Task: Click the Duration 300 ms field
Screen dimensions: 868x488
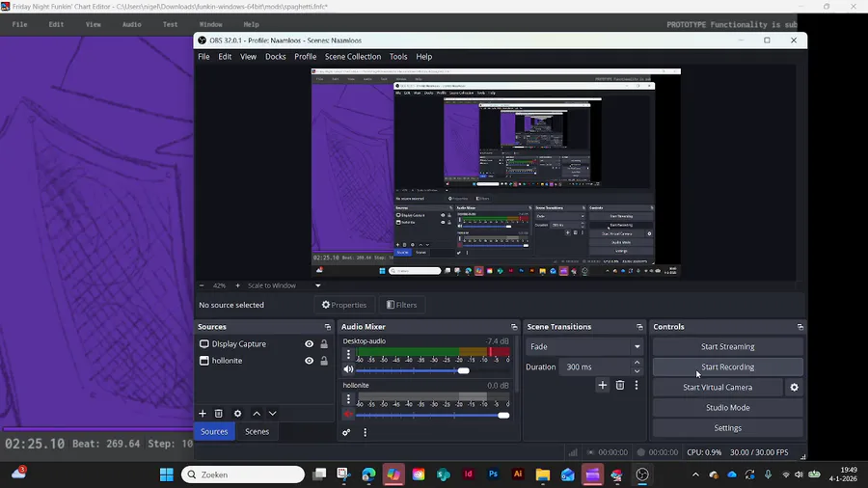Action: (x=596, y=366)
